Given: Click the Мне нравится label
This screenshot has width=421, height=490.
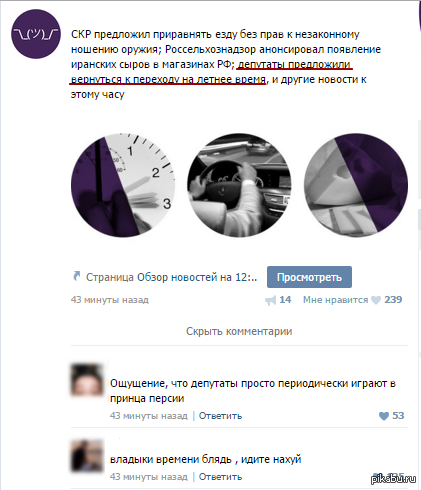Looking at the screenshot, I should coord(335,300).
